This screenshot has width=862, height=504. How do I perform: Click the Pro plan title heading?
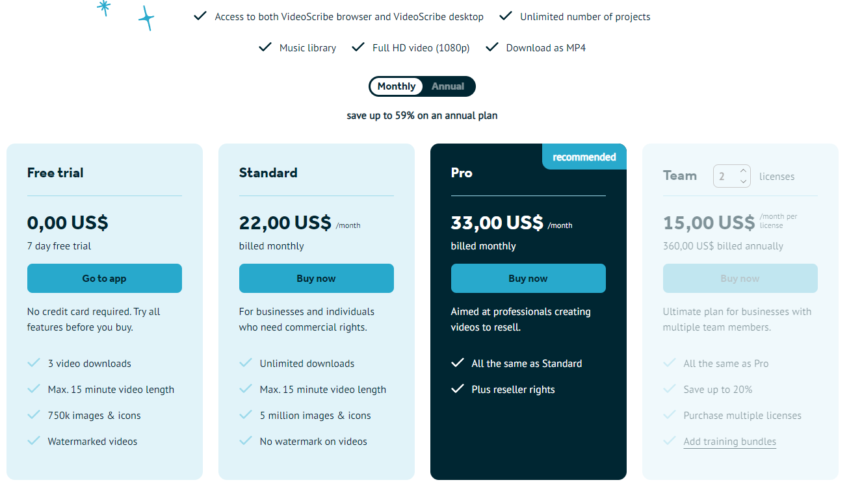(x=462, y=173)
